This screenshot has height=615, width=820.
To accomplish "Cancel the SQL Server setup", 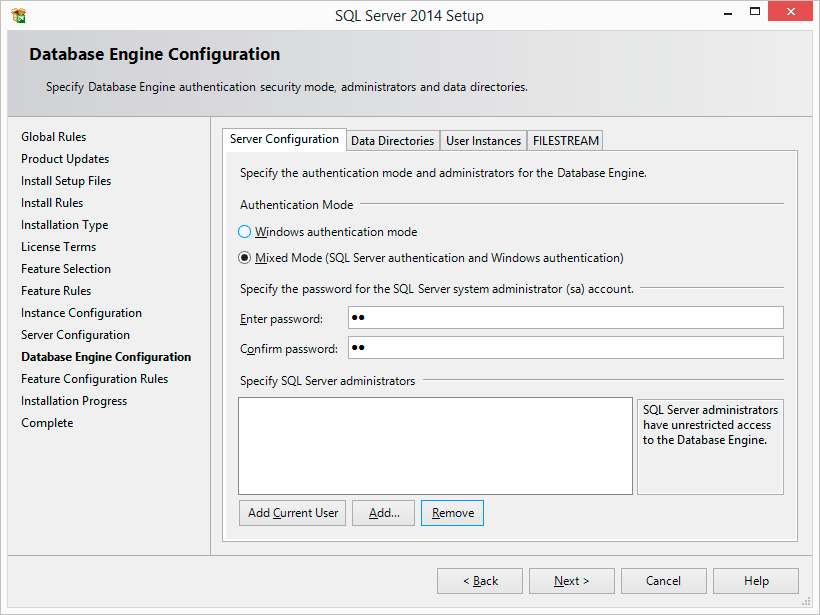I will [664, 581].
